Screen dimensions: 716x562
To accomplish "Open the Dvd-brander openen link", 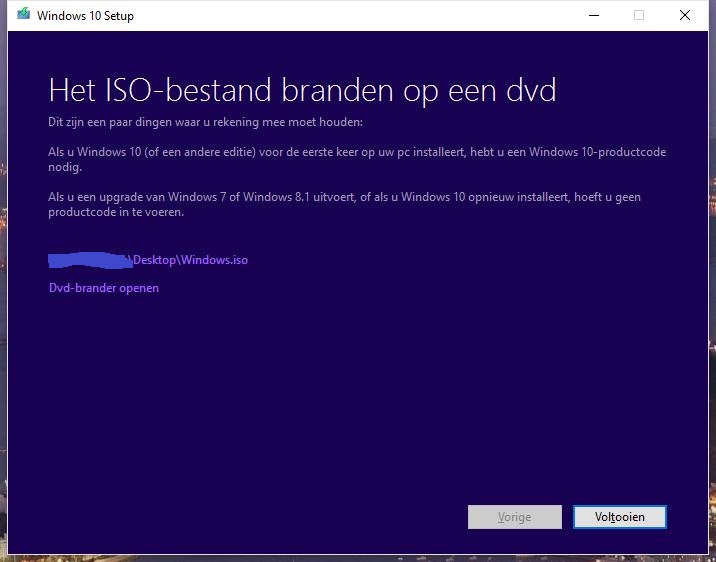I will coord(104,288).
